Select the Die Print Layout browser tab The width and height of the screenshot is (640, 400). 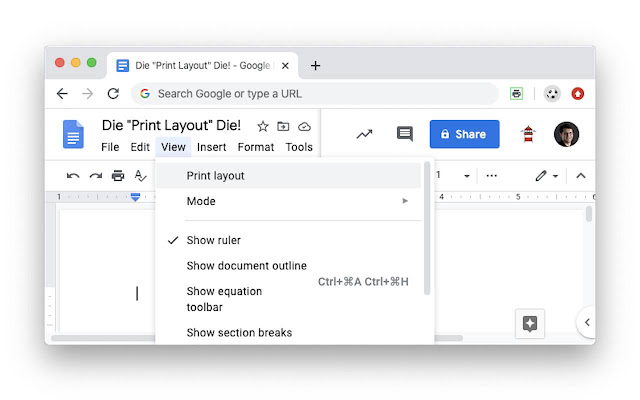pos(202,66)
